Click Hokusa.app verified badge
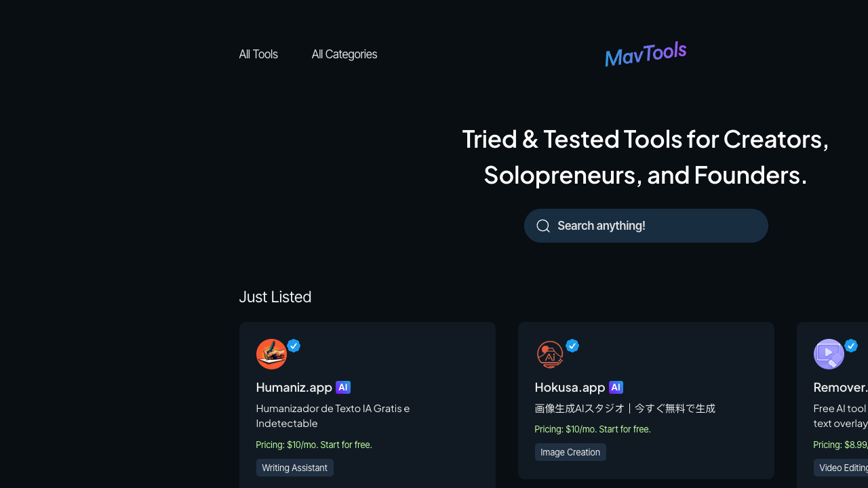 (x=572, y=346)
